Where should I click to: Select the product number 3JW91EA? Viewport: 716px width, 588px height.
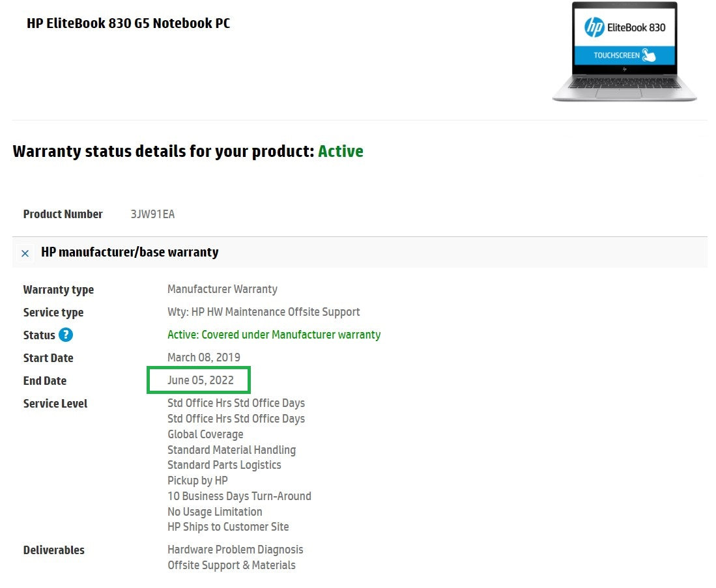pos(152,214)
